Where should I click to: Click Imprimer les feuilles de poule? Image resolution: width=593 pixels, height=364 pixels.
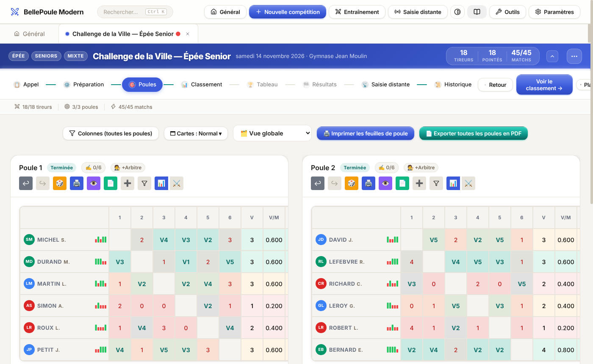coord(366,133)
